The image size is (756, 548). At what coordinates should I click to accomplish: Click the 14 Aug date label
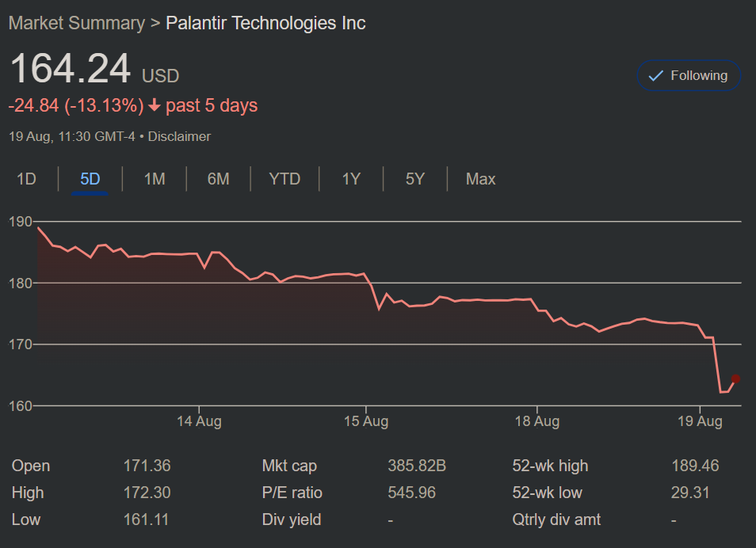click(199, 421)
